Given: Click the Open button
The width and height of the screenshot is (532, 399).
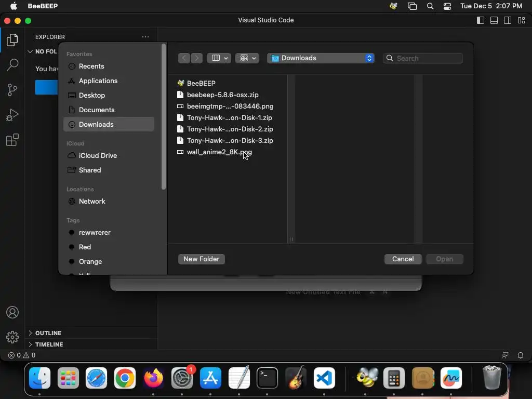Looking at the screenshot, I should pos(445,259).
